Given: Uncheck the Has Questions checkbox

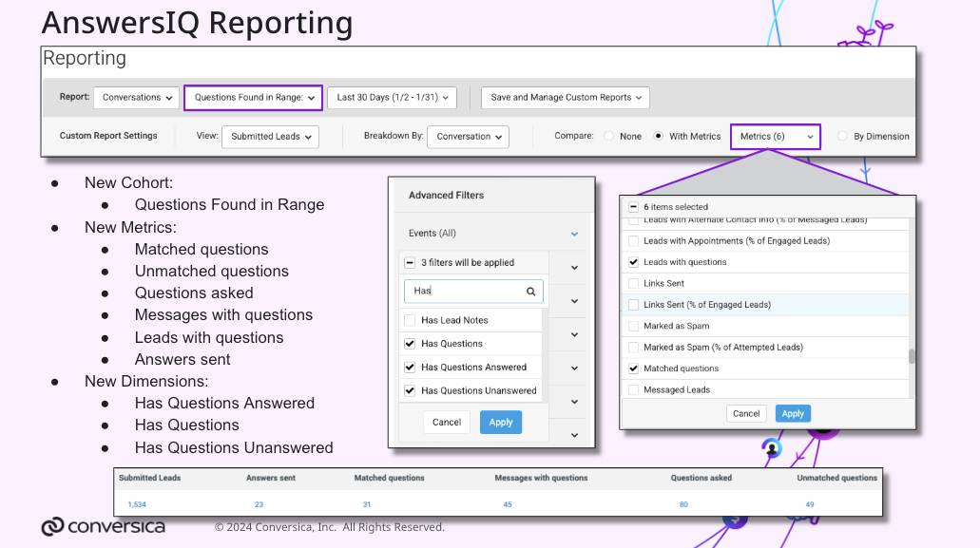Looking at the screenshot, I should click(410, 344).
